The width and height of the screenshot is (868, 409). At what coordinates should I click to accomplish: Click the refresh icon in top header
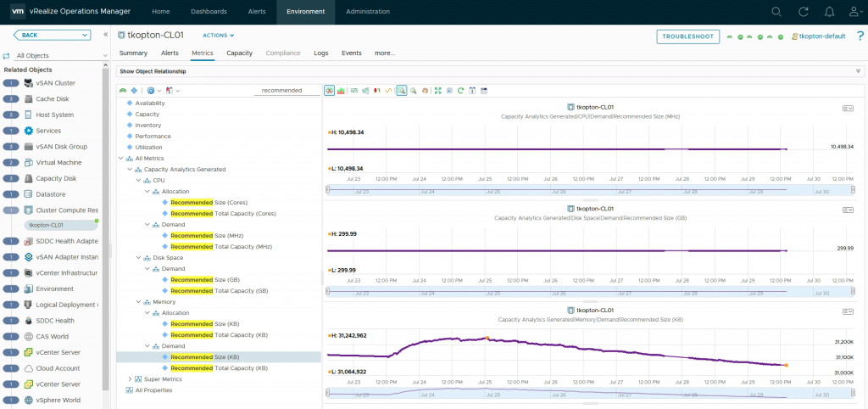point(804,12)
